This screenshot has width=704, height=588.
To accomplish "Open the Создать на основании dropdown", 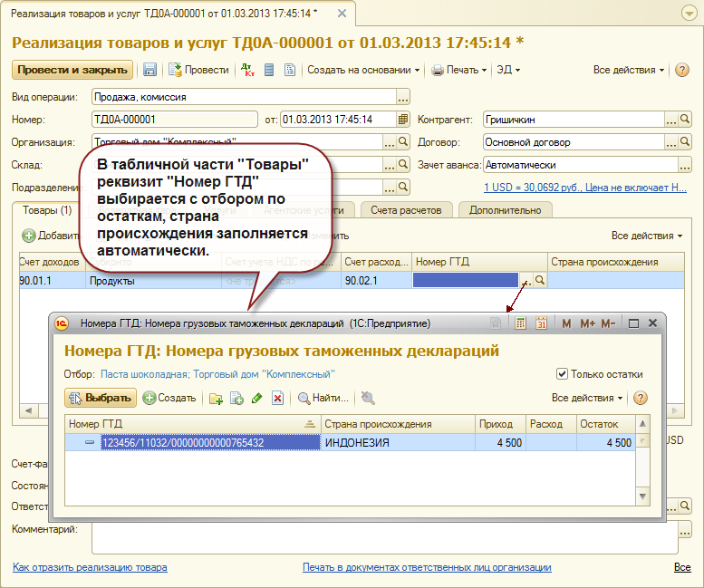I will pos(363,70).
